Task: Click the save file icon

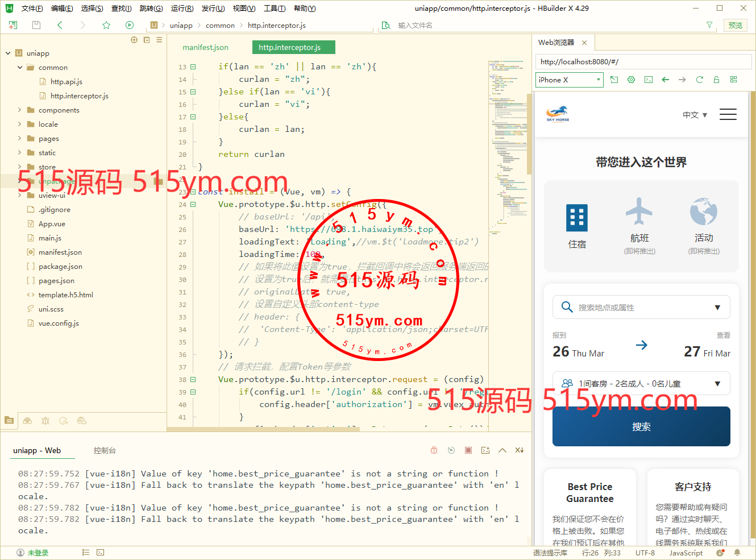Action: pyautogui.click(x=36, y=25)
